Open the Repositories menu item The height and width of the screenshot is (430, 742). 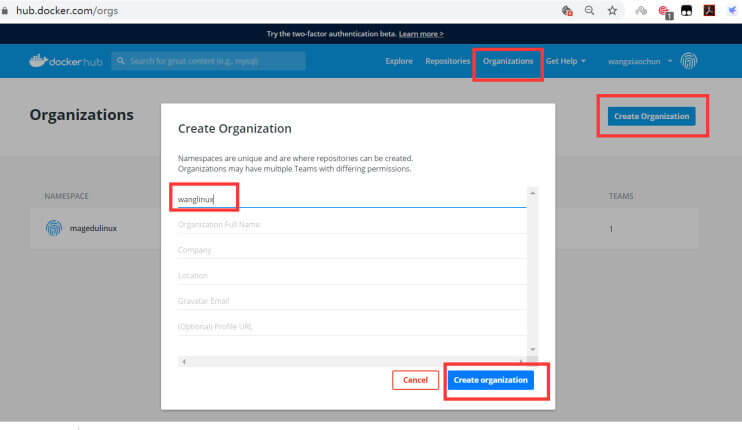click(448, 61)
